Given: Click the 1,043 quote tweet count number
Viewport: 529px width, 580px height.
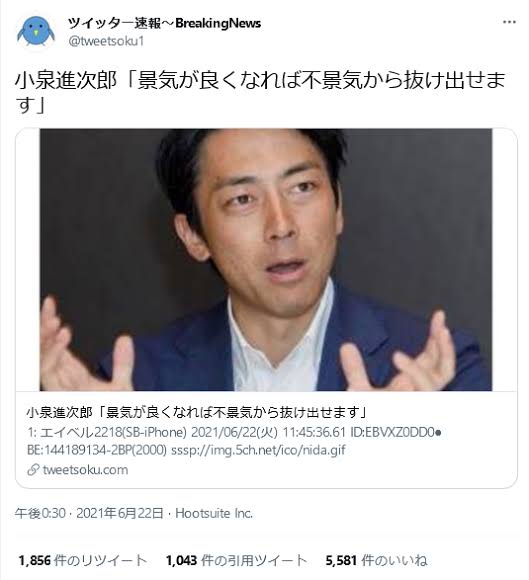Looking at the screenshot, I should click(181, 560).
